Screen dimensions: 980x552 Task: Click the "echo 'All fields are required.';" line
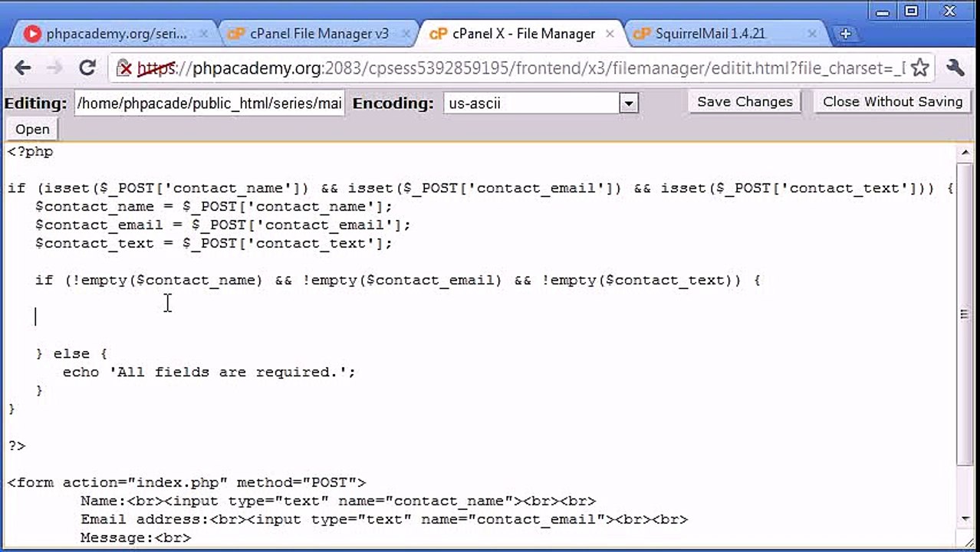point(209,372)
